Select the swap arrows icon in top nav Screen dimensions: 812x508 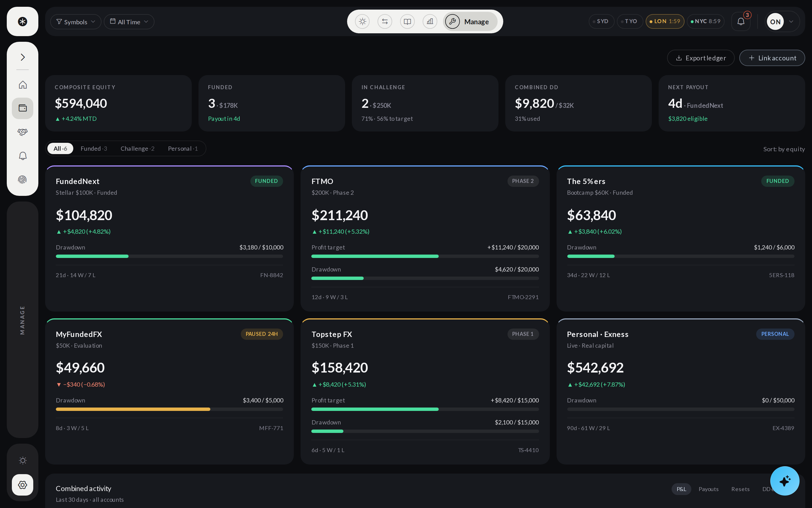click(x=385, y=21)
